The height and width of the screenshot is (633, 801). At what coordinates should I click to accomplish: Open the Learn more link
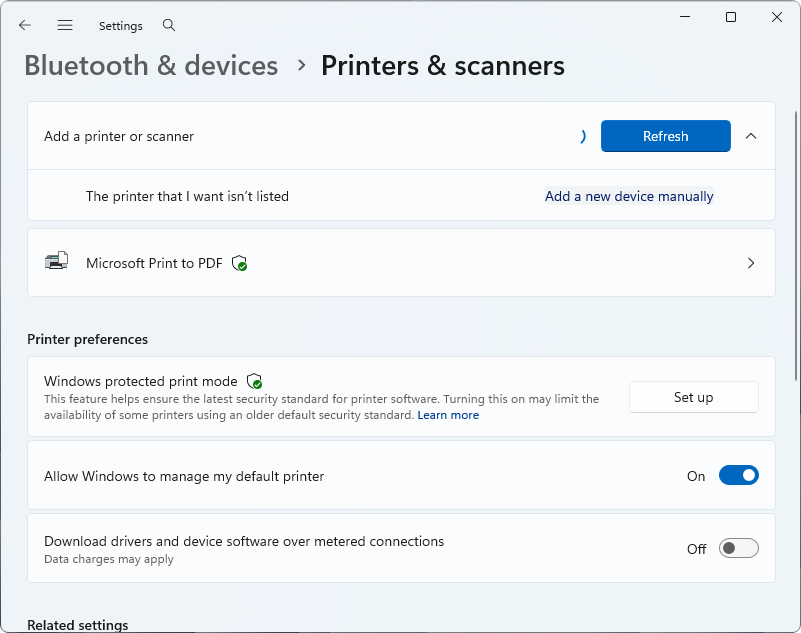[x=448, y=415]
